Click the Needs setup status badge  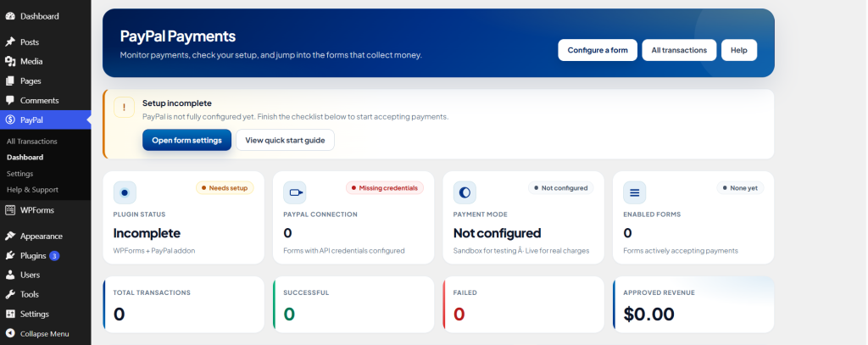pos(225,187)
